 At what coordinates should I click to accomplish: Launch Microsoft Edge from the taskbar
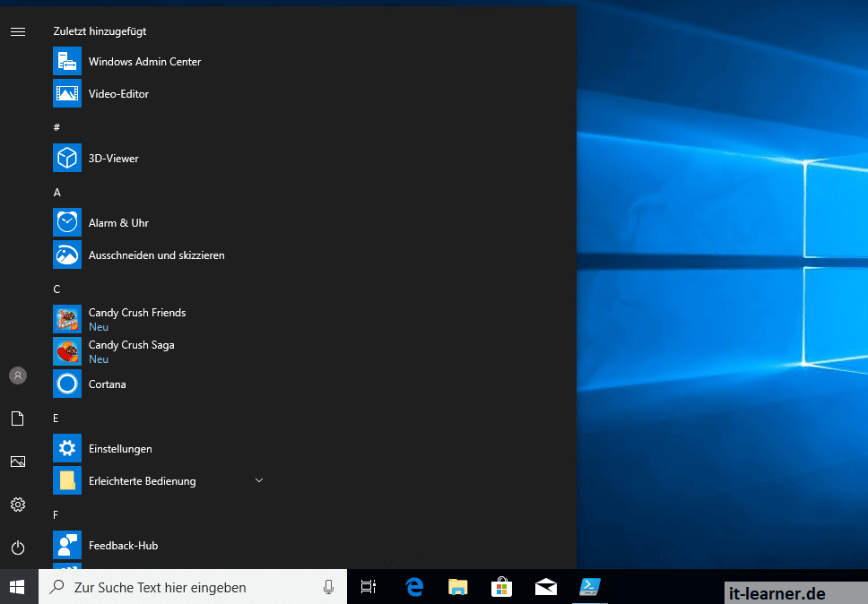(x=413, y=587)
